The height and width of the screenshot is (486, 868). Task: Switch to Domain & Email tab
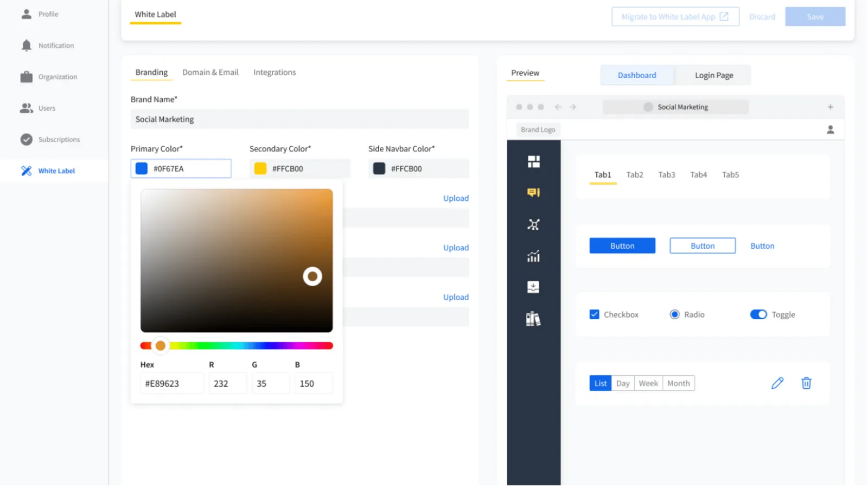210,72
